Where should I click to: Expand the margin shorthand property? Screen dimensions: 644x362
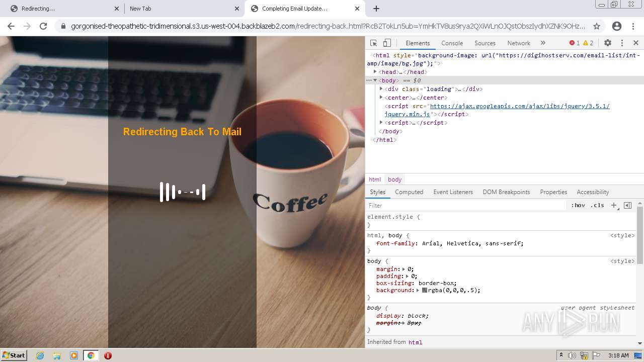pyautogui.click(x=404, y=269)
